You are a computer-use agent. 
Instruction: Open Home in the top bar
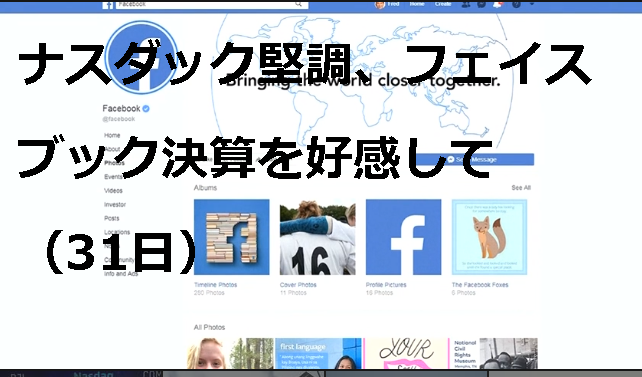417,4
